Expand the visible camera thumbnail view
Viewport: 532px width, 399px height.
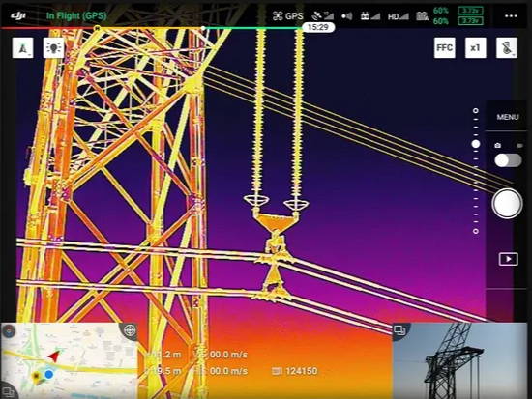[x=400, y=329]
